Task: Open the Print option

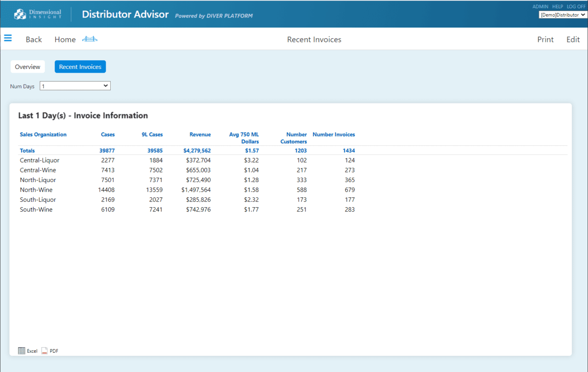Action: (545, 39)
